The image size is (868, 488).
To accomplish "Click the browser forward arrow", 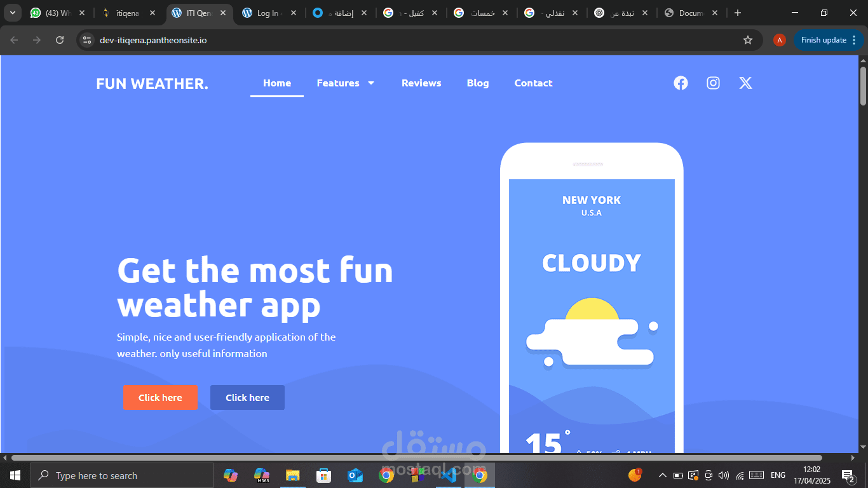I will tap(37, 40).
